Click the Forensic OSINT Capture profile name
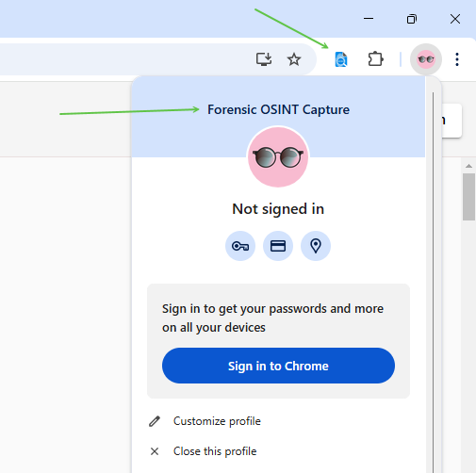Image resolution: width=476 pixels, height=473 pixels. pos(278,109)
